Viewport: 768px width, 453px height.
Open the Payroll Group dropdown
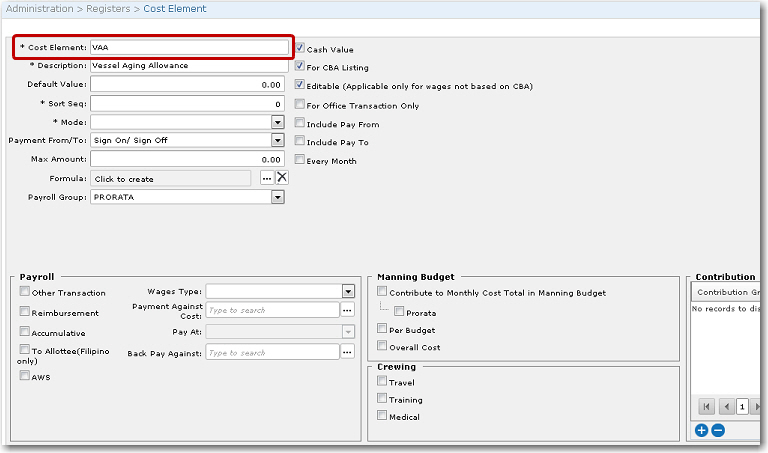tap(277, 198)
